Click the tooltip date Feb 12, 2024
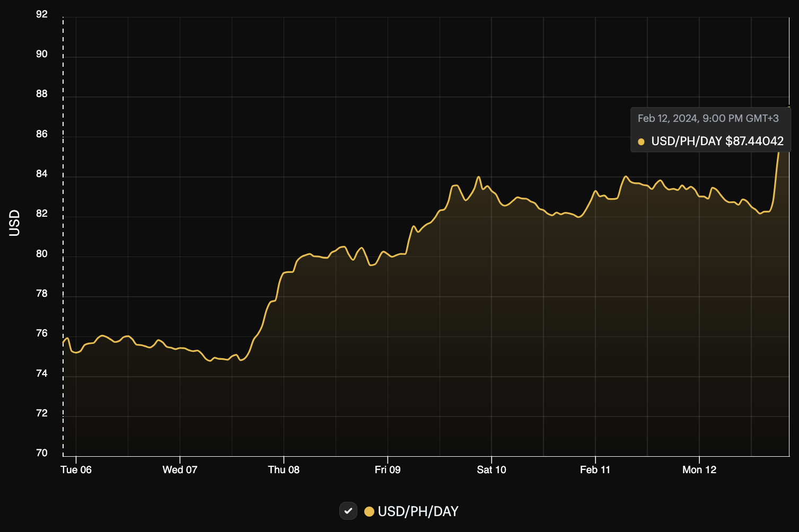 pyautogui.click(x=668, y=118)
